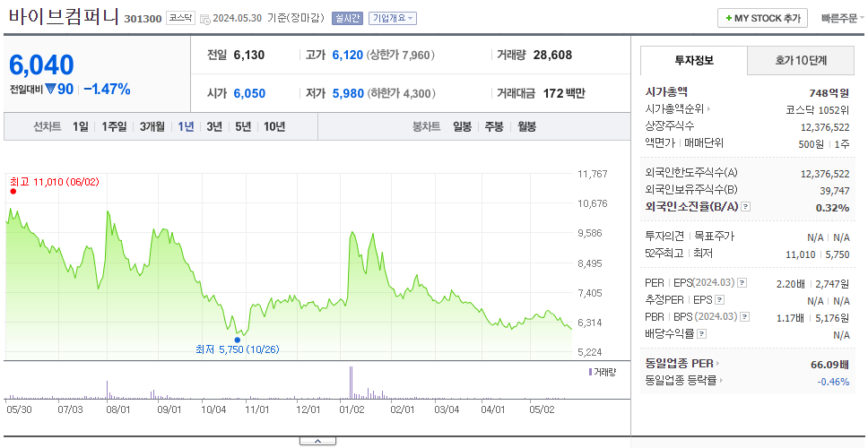Click the 코스닥 market badge
Viewport: 868px width, 448px height.
180,18
